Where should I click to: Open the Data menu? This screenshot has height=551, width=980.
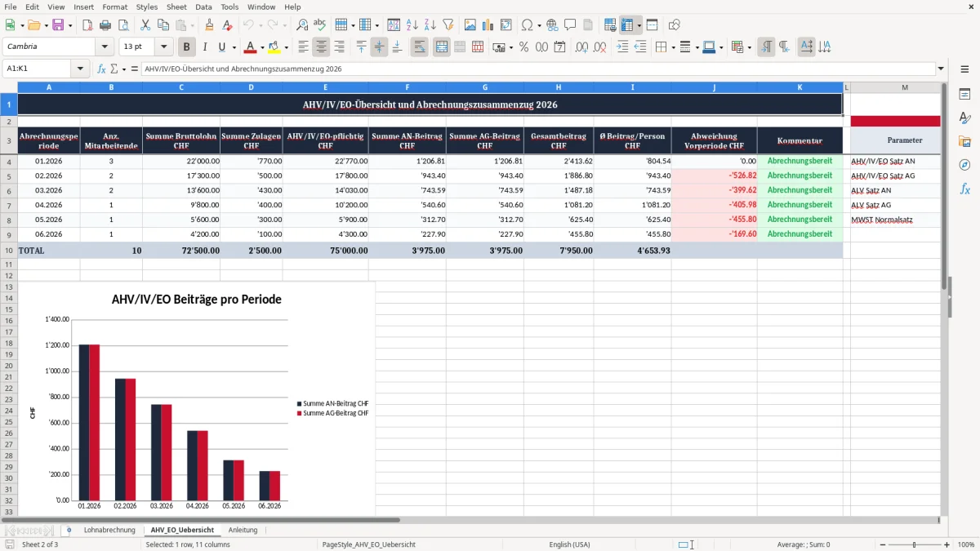[x=203, y=7]
